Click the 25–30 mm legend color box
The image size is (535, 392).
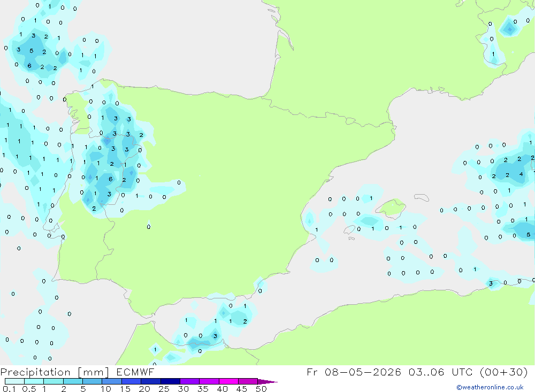[x=170, y=381]
